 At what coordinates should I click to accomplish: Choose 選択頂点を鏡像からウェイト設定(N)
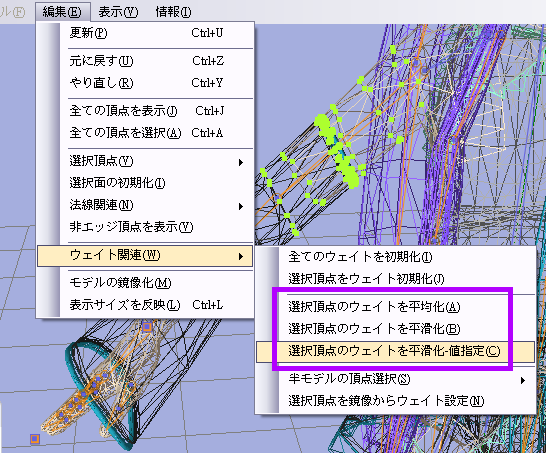point(395,401)
